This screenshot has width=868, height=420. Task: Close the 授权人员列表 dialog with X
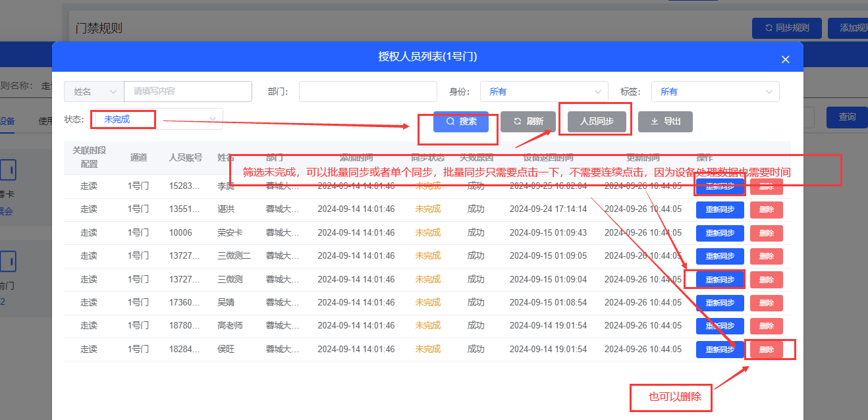pyautogui.click(x=785, y=59)
